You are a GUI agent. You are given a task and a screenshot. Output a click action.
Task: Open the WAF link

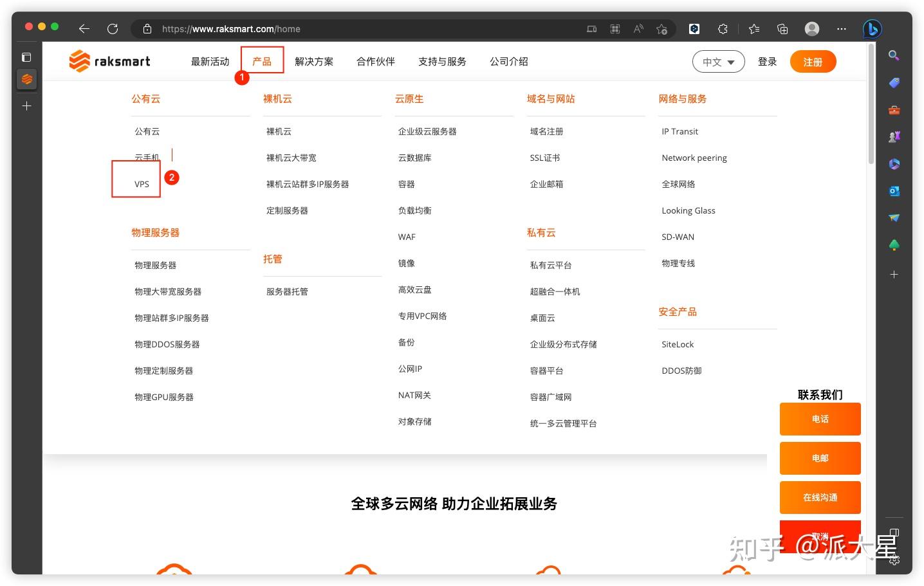click(407, 237)
